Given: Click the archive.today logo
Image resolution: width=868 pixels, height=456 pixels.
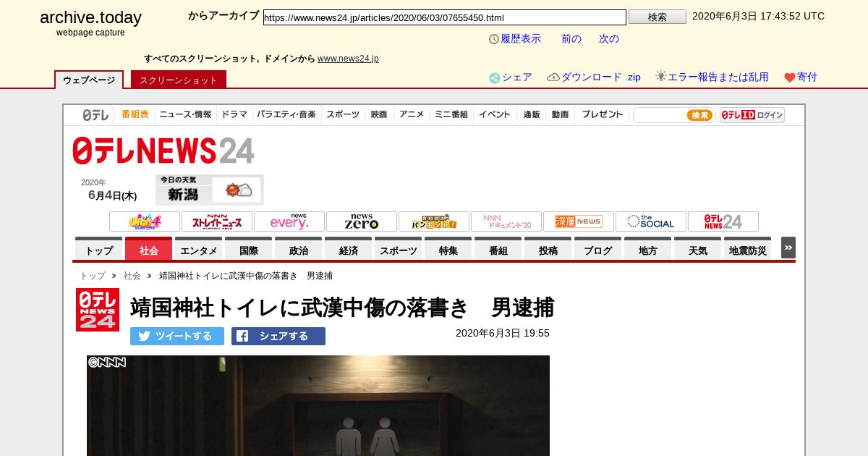Looking at the screenshot, I should pos(90,18).
